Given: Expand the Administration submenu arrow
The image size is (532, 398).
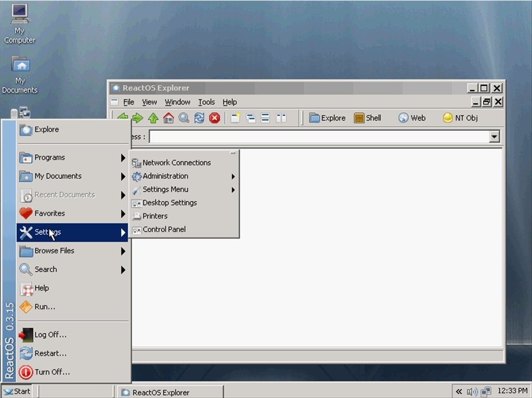Looking at the screenshot, I should 233,176.
